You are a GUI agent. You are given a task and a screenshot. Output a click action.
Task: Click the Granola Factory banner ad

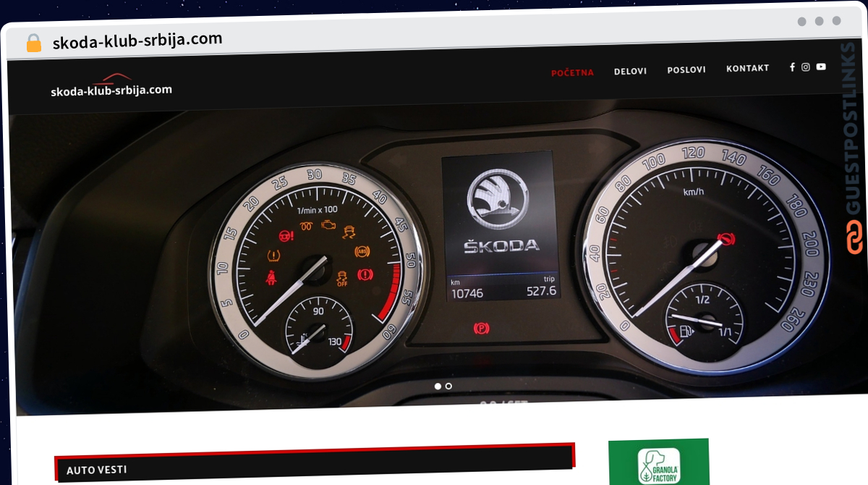click(658, 462)
